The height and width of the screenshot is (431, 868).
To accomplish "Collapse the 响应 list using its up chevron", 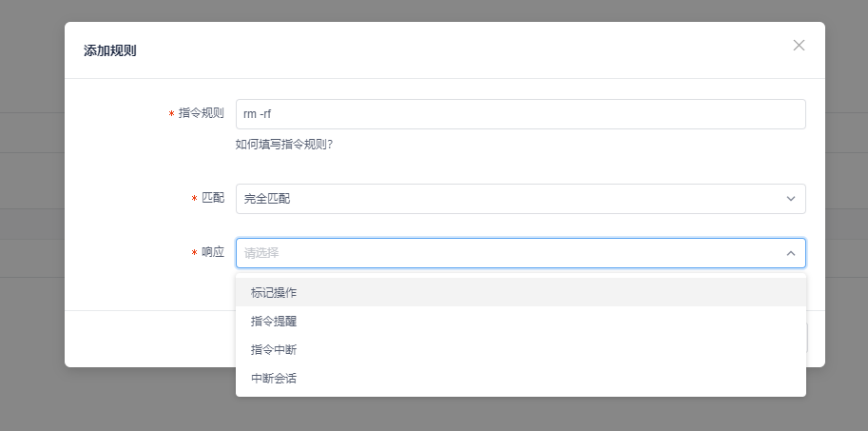I will coord(791,253).
